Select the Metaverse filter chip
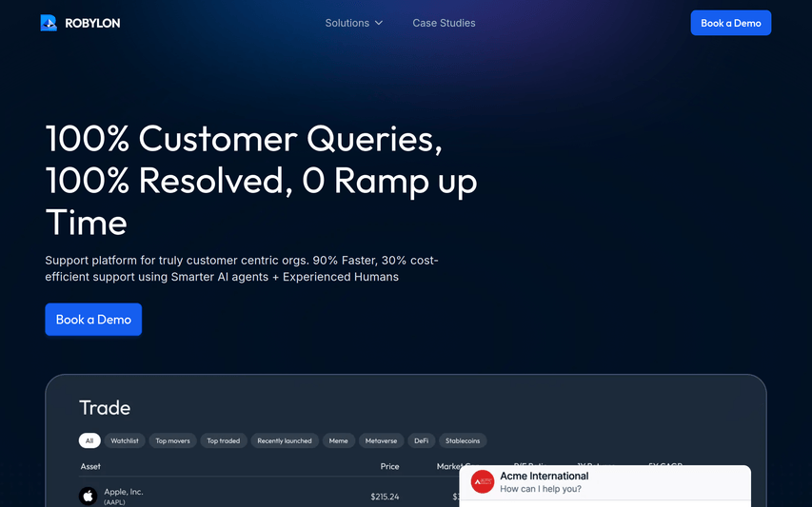This screenshot has width=812, height=507. (381, 441)
